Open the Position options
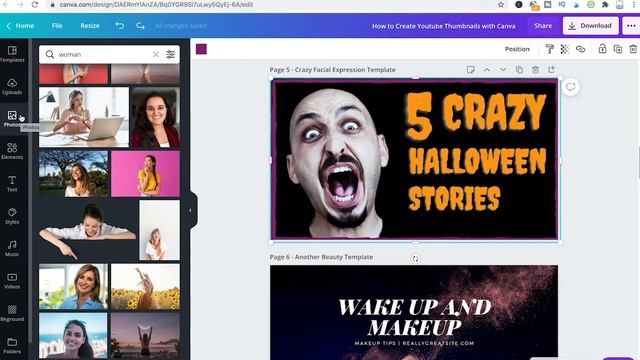 coord(517,49)
